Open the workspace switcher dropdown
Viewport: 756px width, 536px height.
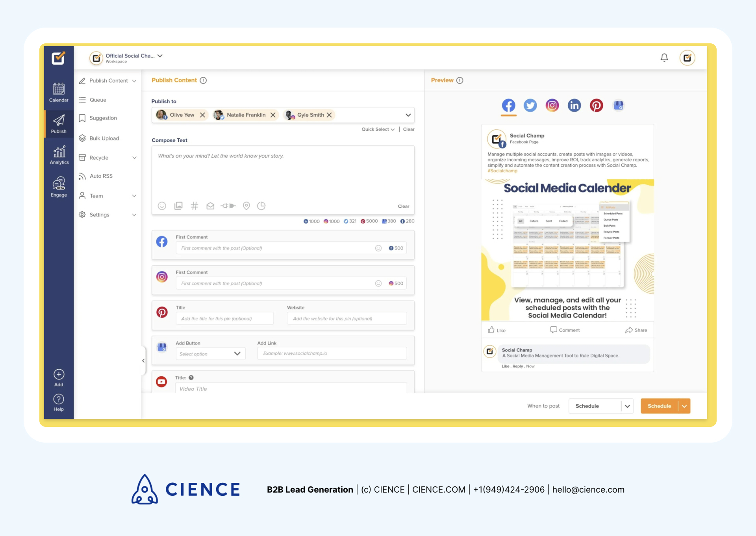[x=160, y=56]
